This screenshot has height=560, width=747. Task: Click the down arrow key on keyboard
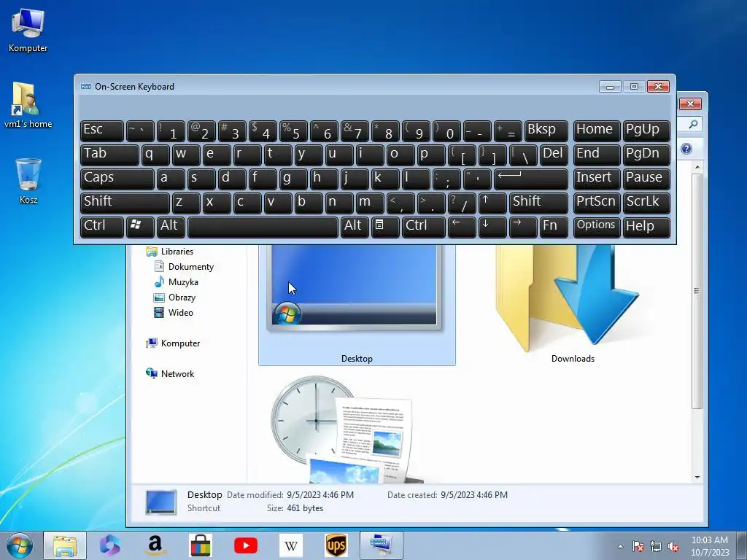(x=492, y=227)
